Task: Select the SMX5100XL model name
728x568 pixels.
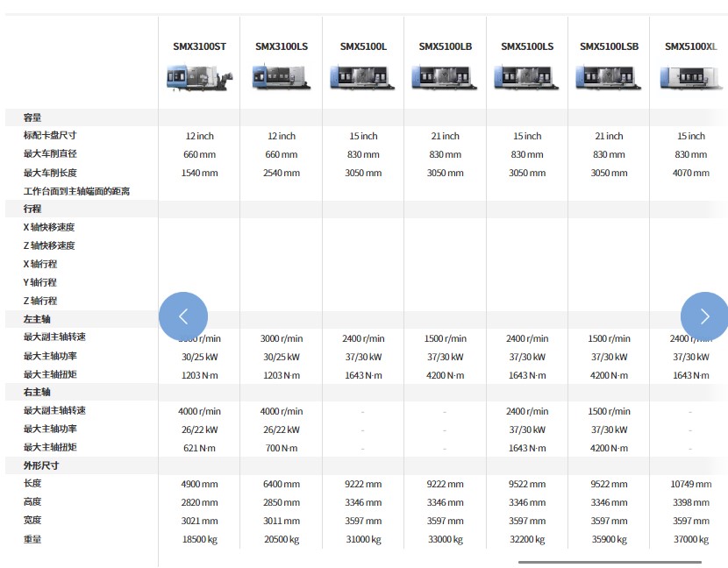Action: 691,46
